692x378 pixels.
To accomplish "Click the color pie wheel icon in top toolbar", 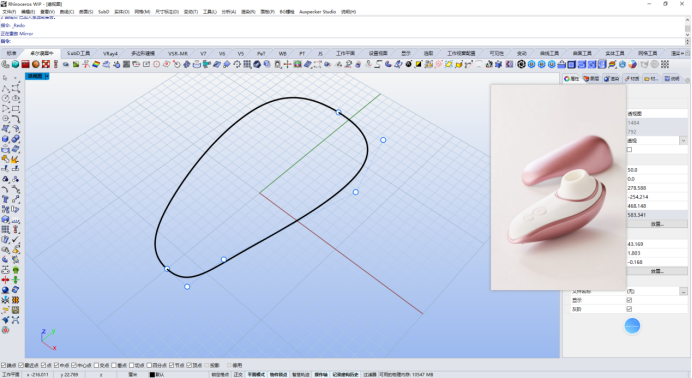I will (x=632, y=64).
